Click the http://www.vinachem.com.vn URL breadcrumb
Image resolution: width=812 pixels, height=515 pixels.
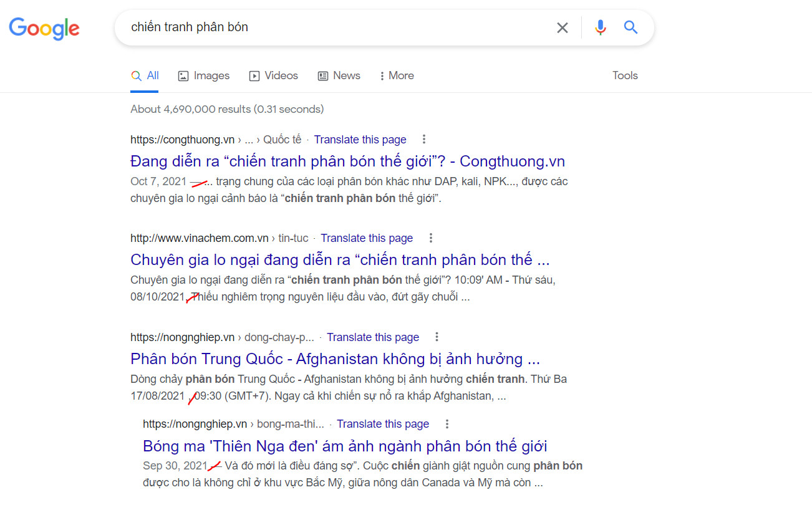click(x=220, y=238)
